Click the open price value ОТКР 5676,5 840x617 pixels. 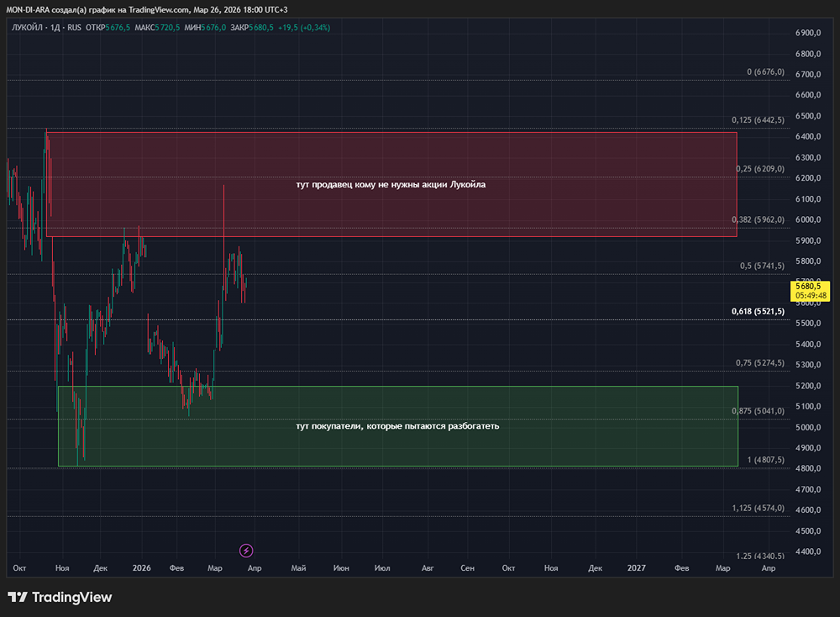tap(108, 28)
